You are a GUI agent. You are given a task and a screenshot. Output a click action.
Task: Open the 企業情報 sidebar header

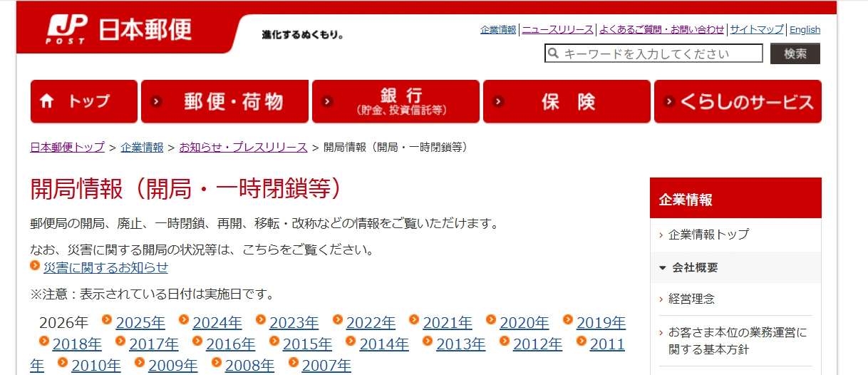click(x=735, y=198)
